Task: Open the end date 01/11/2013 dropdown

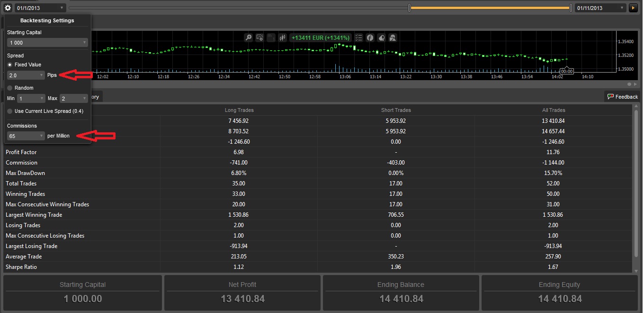Action: [x=600, y=8]
